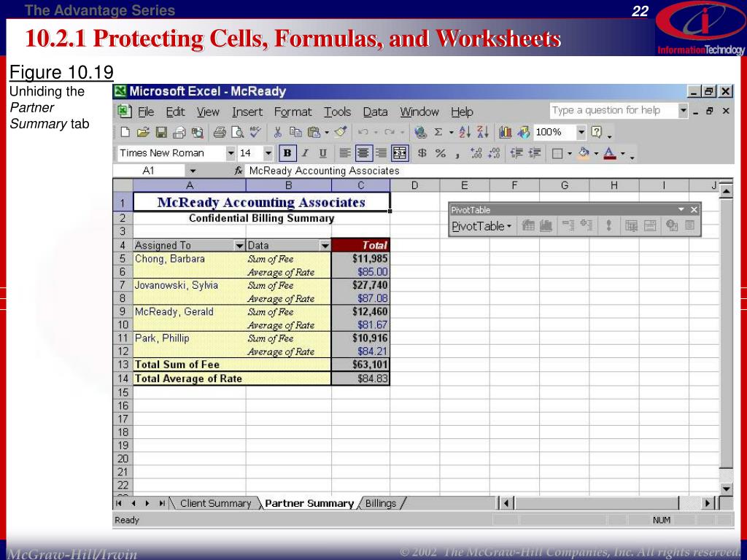Decrease decimal places

coord(494,153)
